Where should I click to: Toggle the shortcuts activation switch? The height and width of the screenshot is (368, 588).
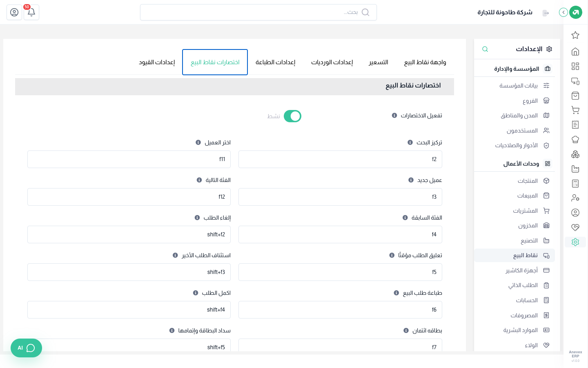pos(292,116)
